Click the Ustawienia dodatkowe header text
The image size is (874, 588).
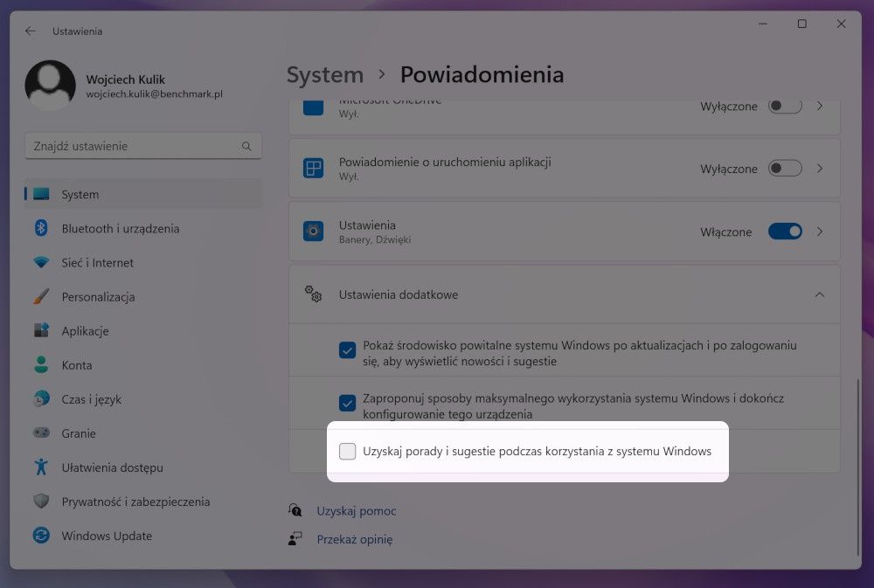tap(399, 294)
